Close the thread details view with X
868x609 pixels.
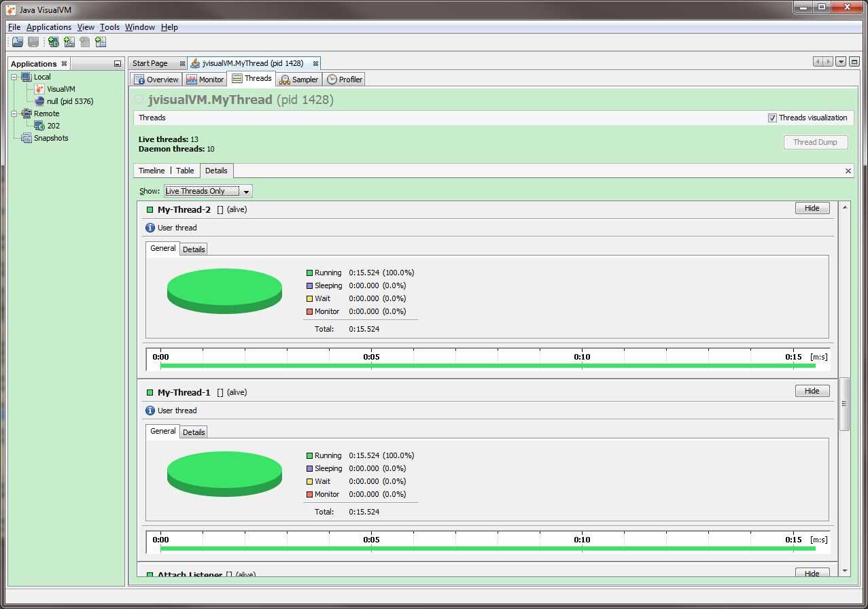coord(848,171)
